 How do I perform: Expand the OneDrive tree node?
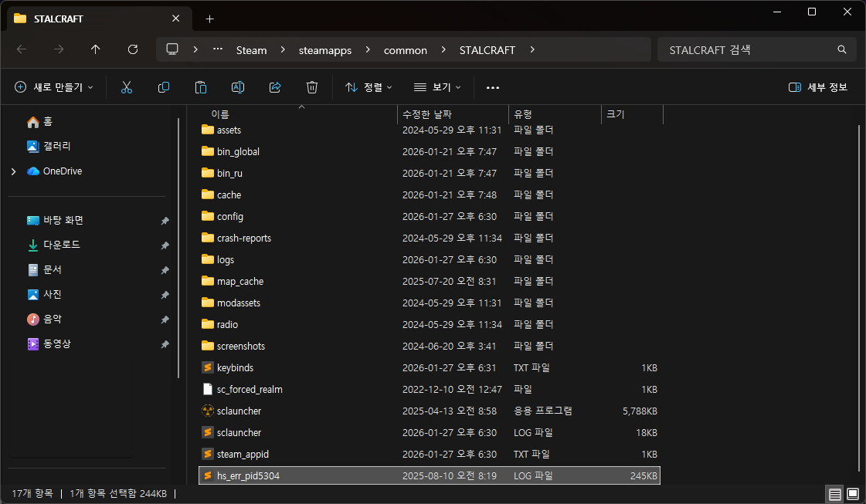(x=13, y=171)
